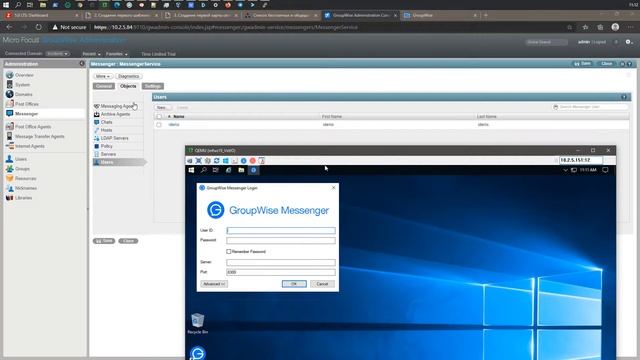Open the Favorites dropdown menu

(x=117, y=54)
